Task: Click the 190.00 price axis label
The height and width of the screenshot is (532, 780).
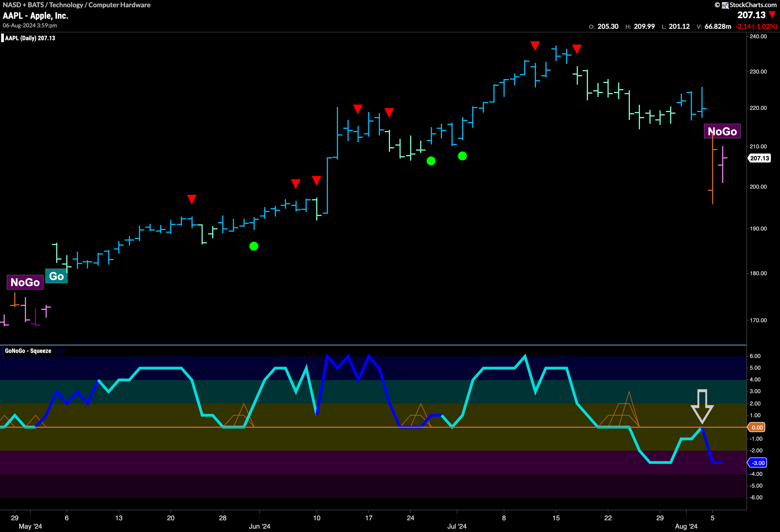Action: 758,229
